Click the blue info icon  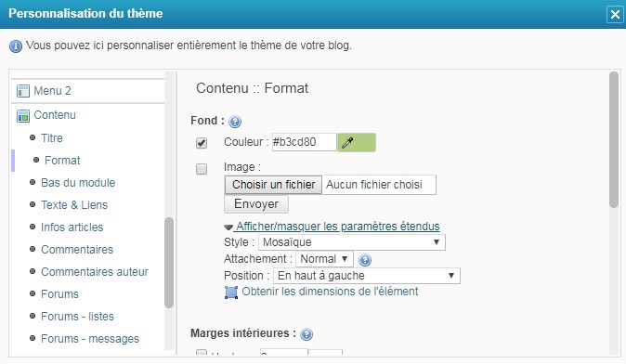tap(16, 46)
